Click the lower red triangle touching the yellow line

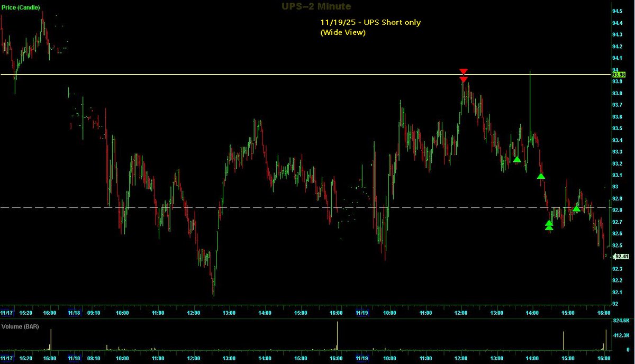click(464, 79)
